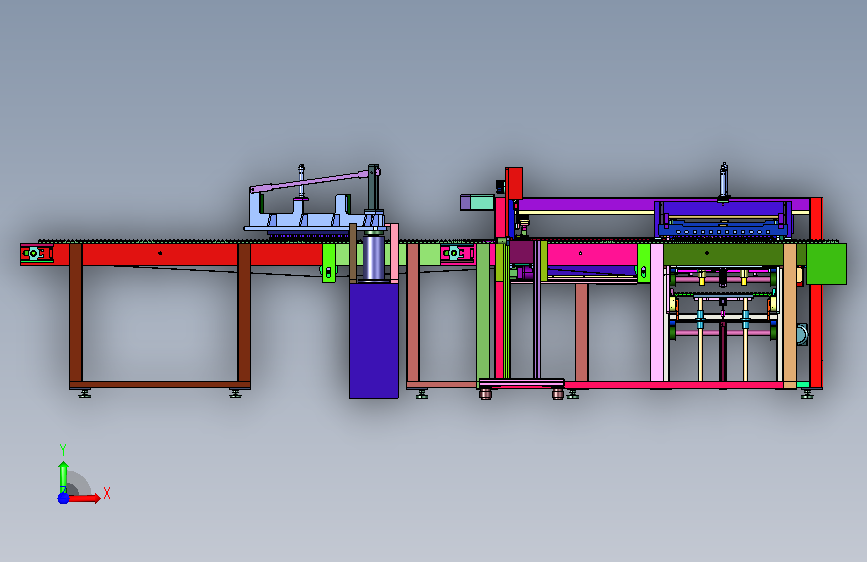Click the red X axis arrow of the triad
This screenshot has width=867, height=562.
[x=84, y=498]
